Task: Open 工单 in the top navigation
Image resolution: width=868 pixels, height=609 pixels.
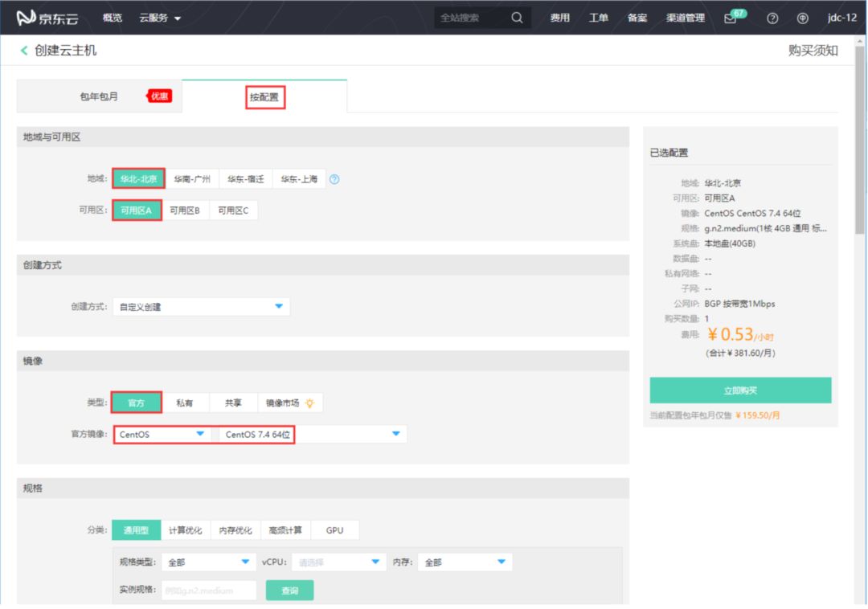Action: click(x=599, y=18)
